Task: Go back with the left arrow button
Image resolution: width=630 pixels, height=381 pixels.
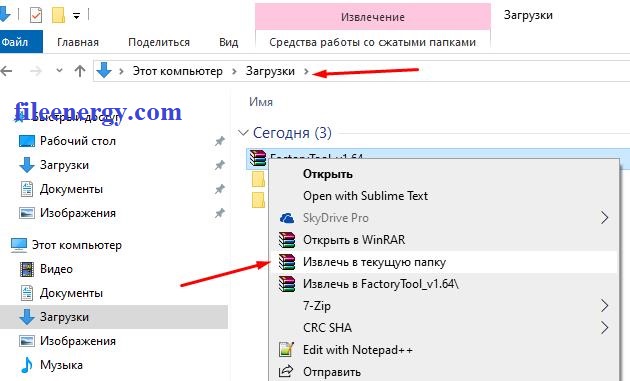Action: pos(7,71)
